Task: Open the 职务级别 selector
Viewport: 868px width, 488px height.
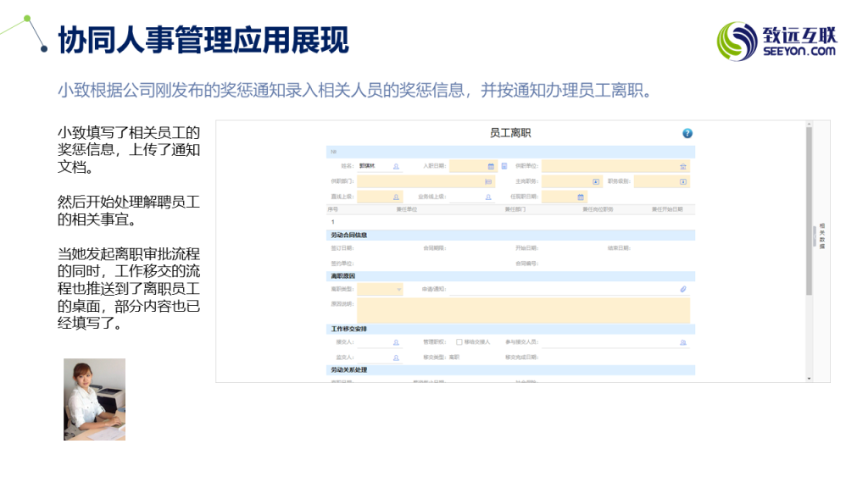Action: [683, 181]
